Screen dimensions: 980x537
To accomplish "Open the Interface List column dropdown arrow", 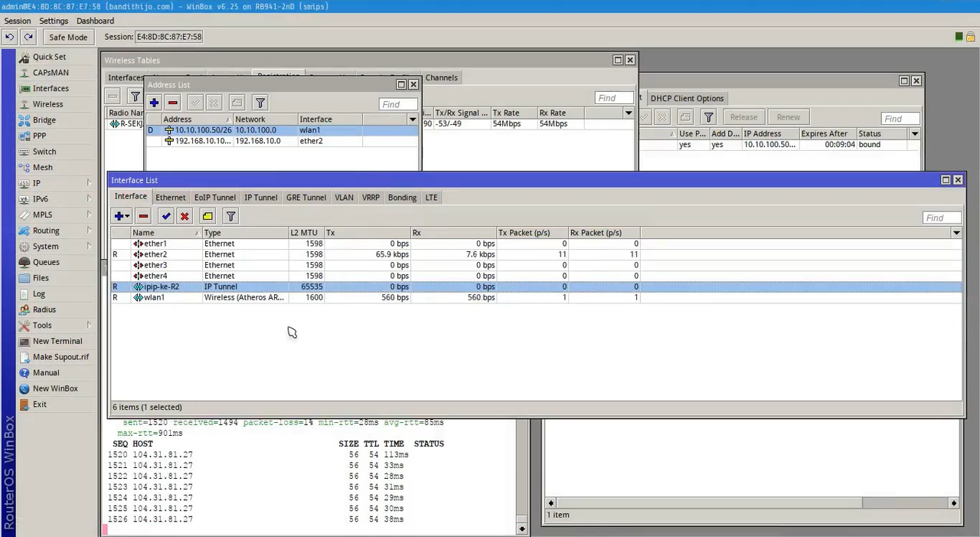I will 956,233.
